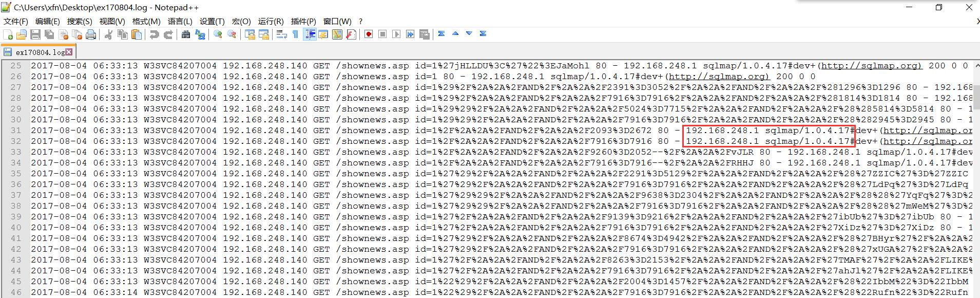980x298 pixels.
Task: Close the current document via toolbar icon
Action: (x=63, y=34)
